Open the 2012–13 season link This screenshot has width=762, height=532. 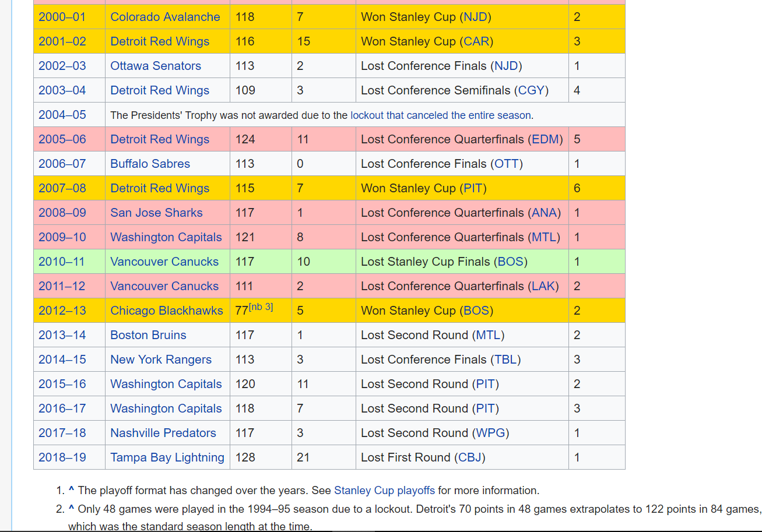(x=62, y=311)
